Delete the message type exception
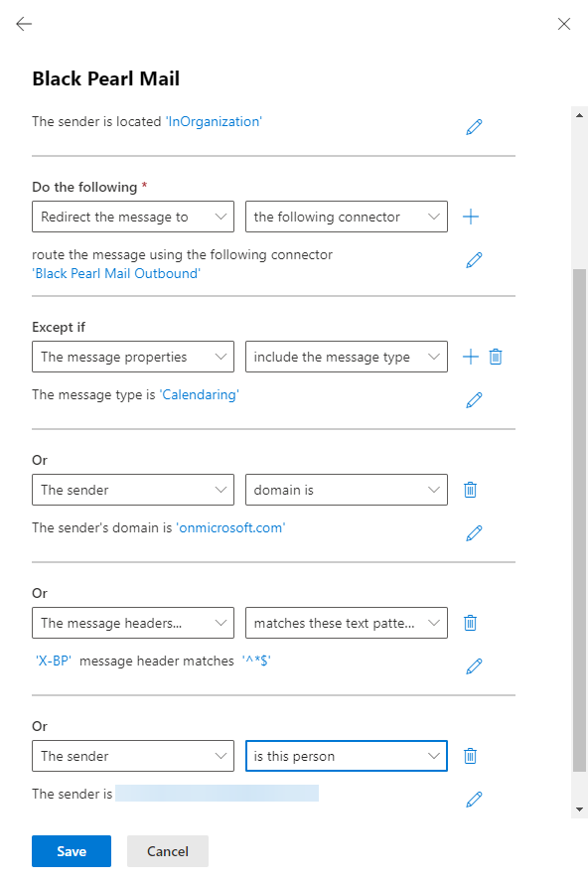588x883 pixels. (496, 357)
